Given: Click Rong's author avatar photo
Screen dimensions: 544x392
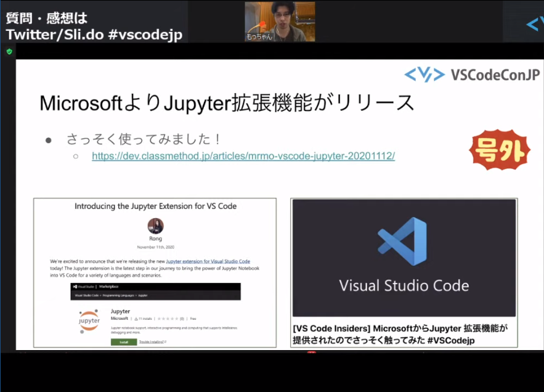Looking at the screenshot, I should (x=155, y=226).
